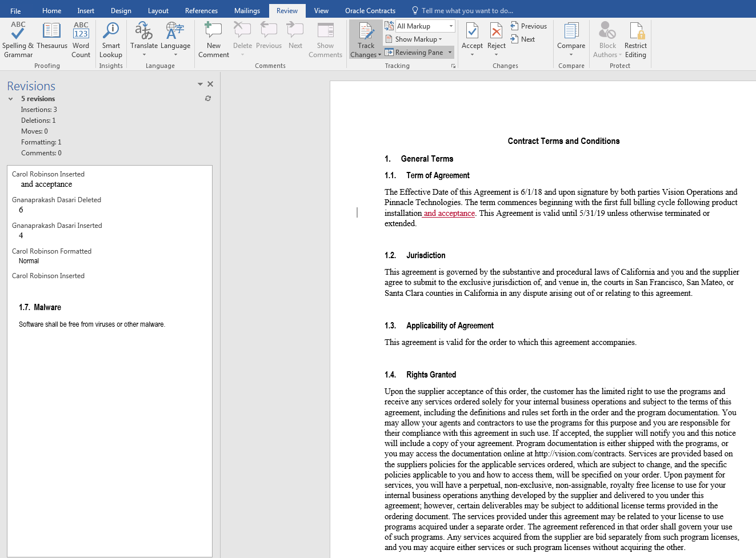Click the 1.2. Jurisdiction heading

[x=415, y=255]
